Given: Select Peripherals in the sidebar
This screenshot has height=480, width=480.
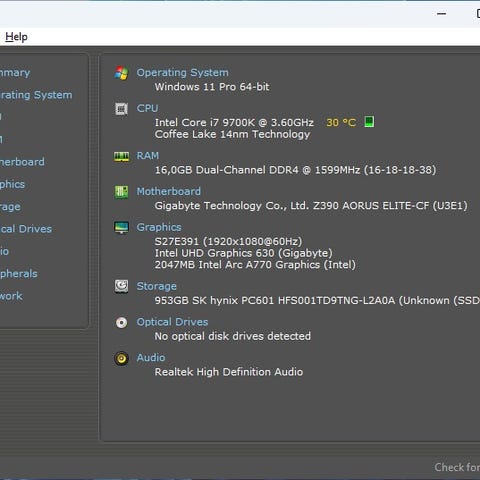Looking at the screenshot, I should (x=19, y=274).
